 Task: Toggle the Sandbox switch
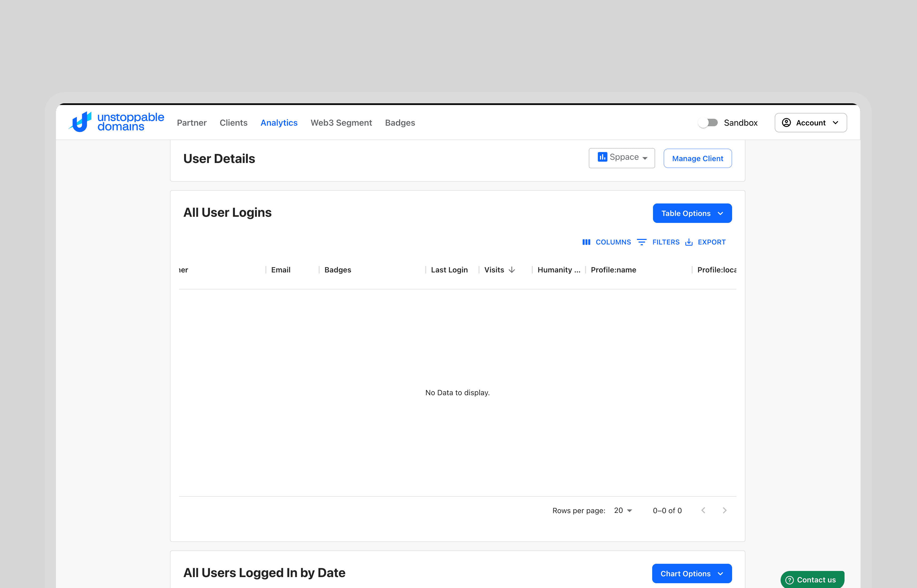708,123
